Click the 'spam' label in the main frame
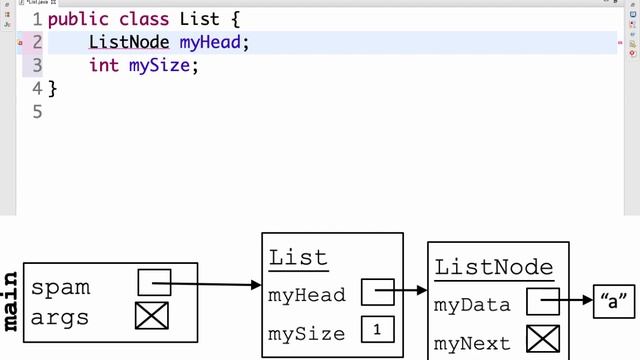The height and width of the screenshot is (360, 640). [60, 288]
